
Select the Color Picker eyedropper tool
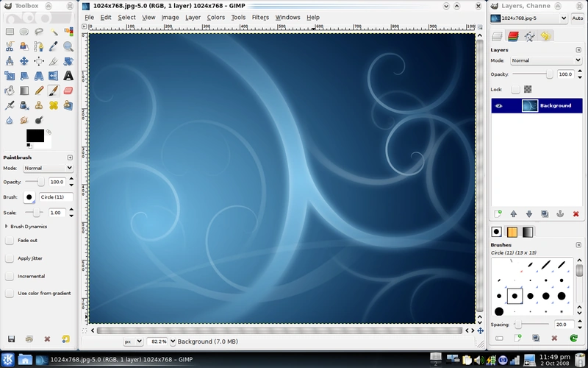tap(54, 46)
